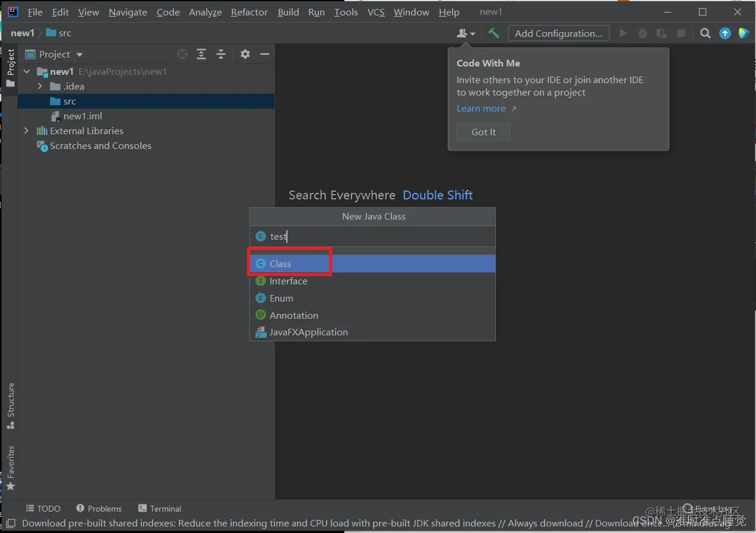Image resolution: width=756 pixels, height=533 pixels.
Task: Open the VCS menu
Action: pos(376,12)
